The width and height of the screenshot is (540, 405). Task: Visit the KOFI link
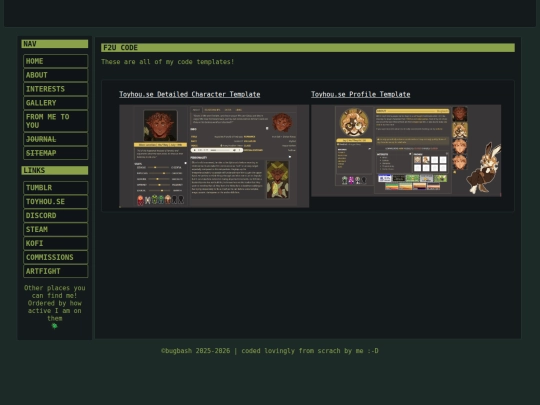tap(55, 243)
